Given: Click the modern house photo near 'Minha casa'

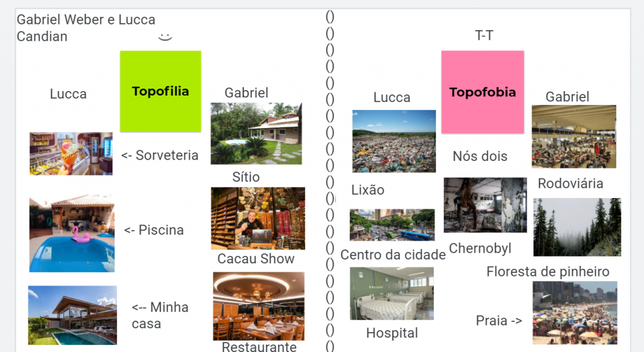Looking at the screenshot, I should click(x=72, y=315).
